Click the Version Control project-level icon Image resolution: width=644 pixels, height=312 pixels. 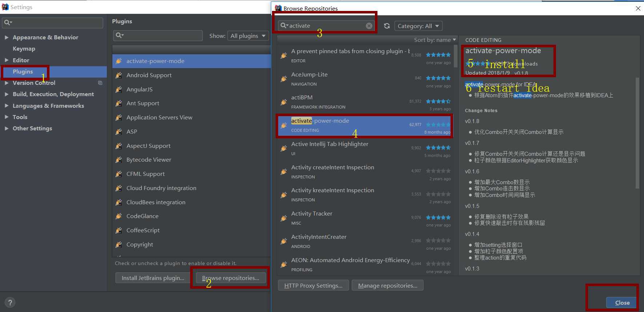[x=100, y=83]
